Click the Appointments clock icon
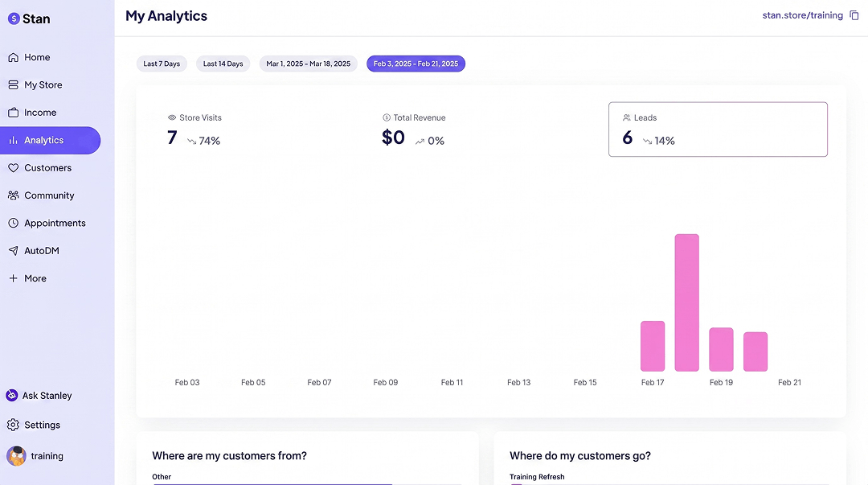 [x=14, y=224]
